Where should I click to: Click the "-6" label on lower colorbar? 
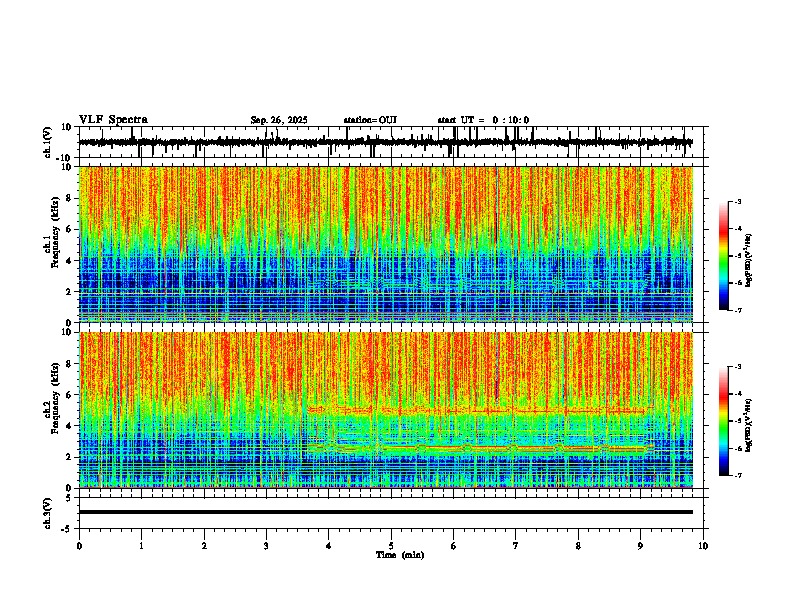tap(737, 448)
